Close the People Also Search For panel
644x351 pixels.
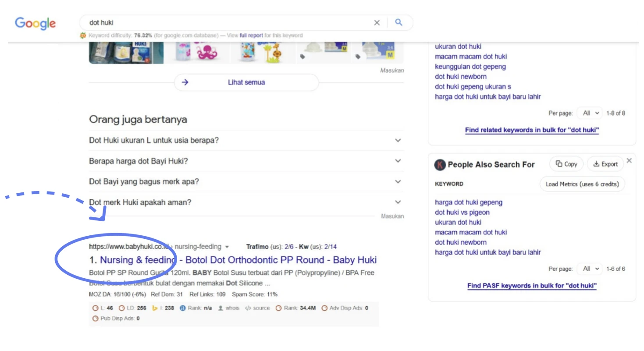(630, 161)
